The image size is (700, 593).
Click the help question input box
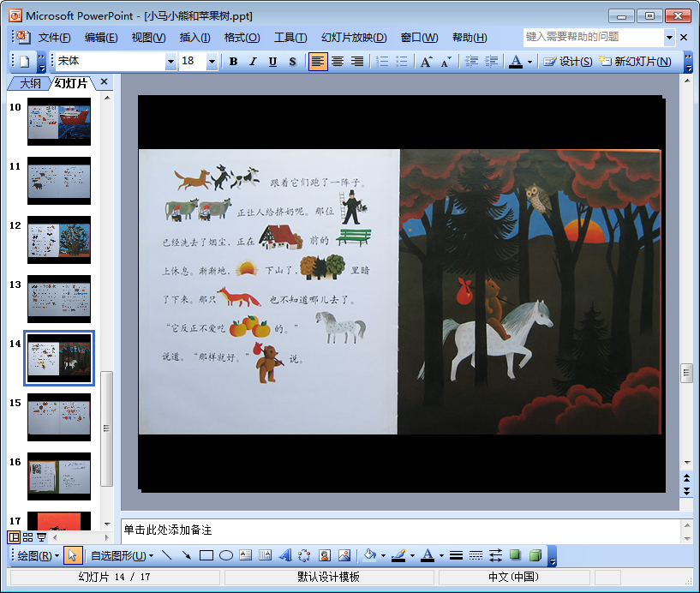tap(594, 38)
